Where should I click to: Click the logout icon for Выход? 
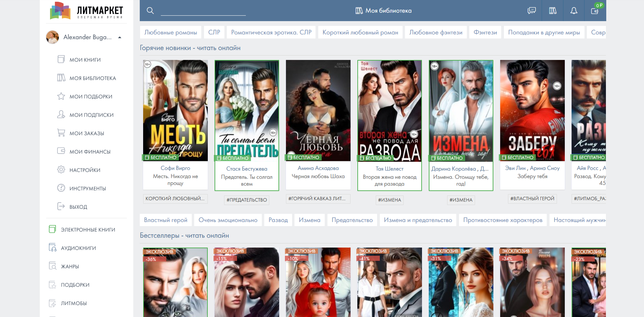pos(61,206)
